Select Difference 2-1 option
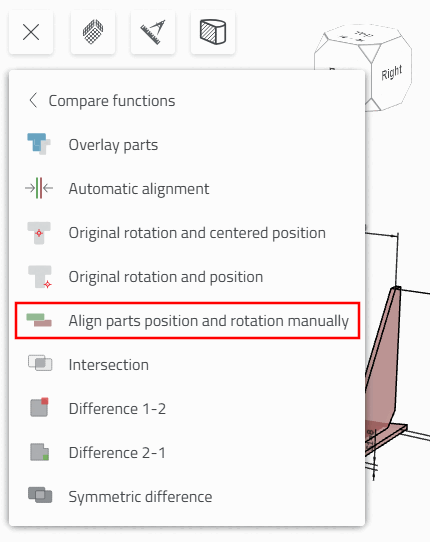 tap(117, 452)
